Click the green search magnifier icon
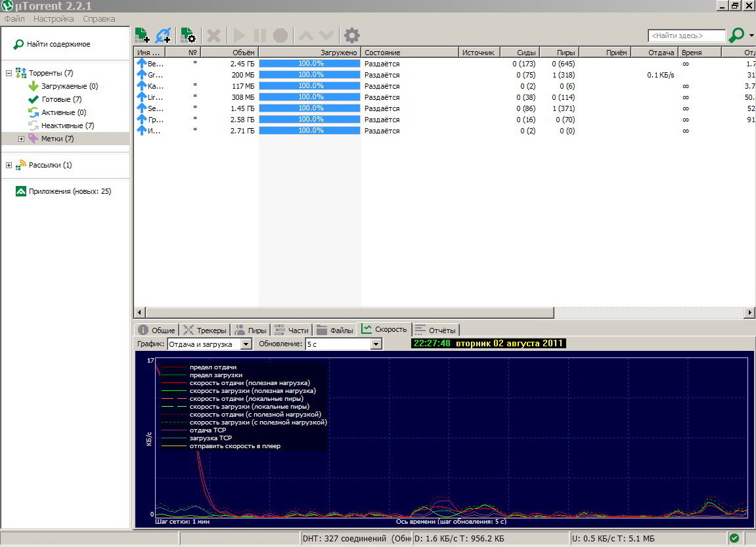Viewport: 756px width, 548px height. [x=736, y=35]
